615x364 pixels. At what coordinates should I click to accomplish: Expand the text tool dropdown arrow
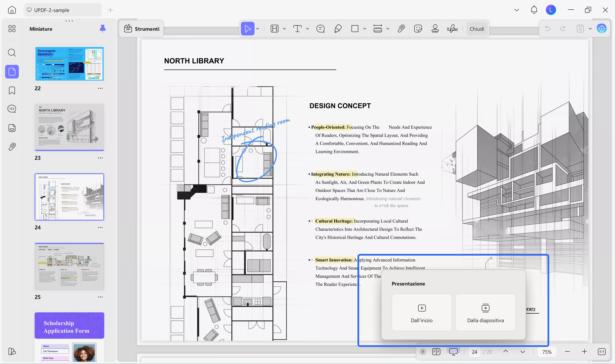(307, 29)
